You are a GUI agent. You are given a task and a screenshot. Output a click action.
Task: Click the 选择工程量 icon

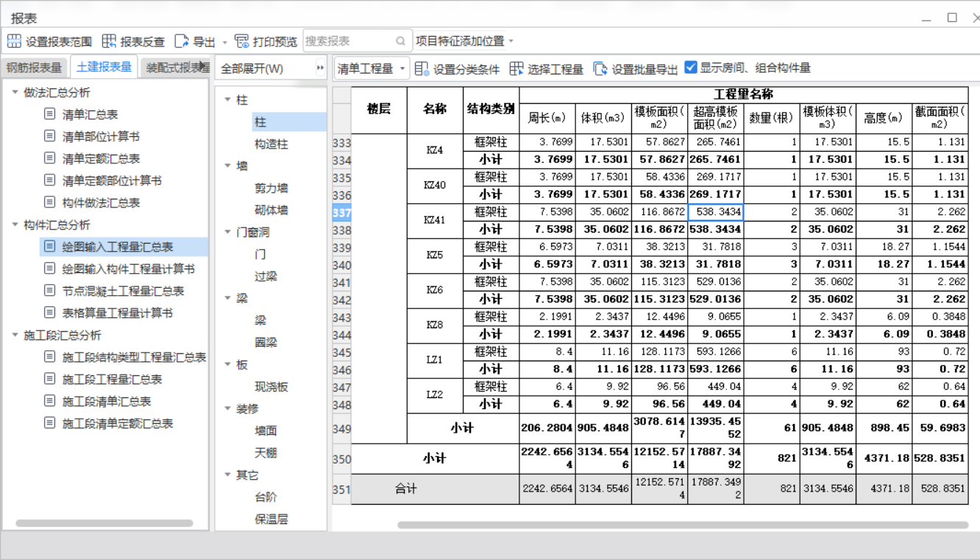click(516, 68)
